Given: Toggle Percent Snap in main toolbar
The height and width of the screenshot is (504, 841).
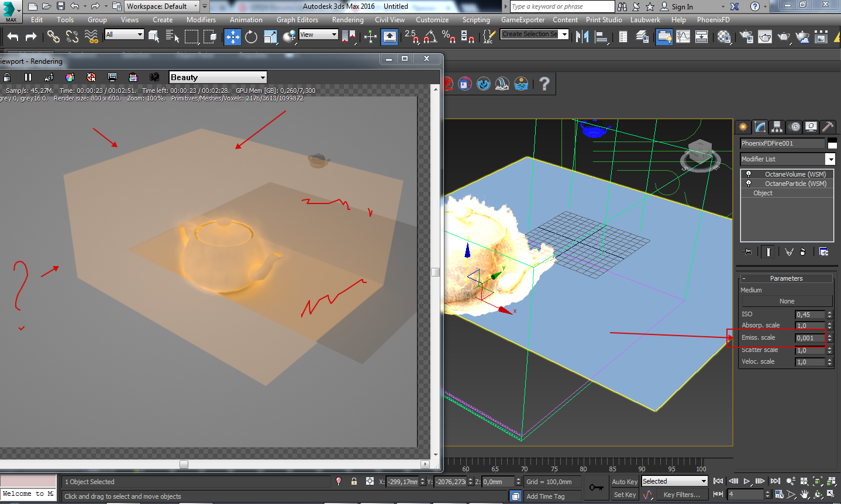Looking at the screenshot, I should pos(449,37).
